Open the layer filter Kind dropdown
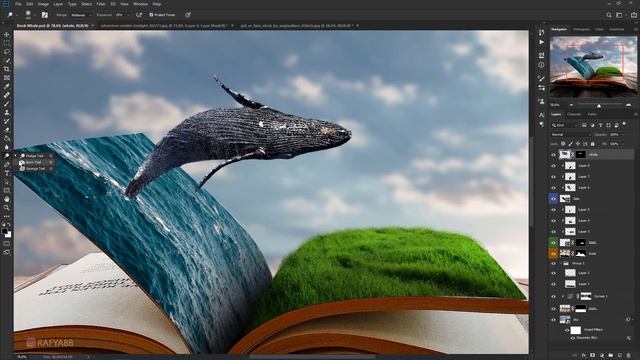Screen dimensions: 640x360 coord(565,125)
